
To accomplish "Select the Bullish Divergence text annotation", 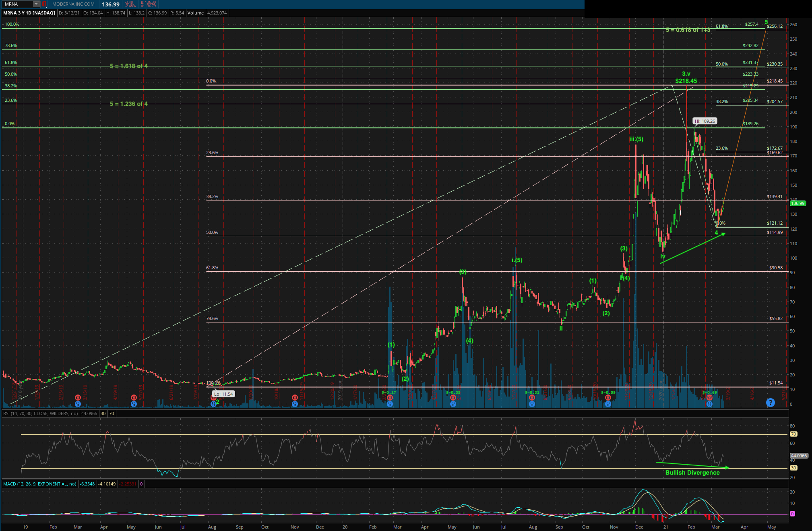I will pyautogui.click(x=692, y=473).
